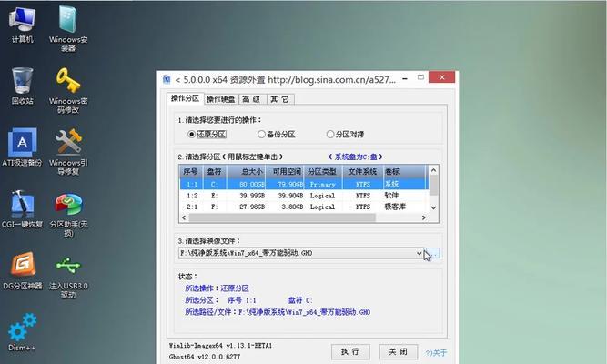This screenshot has width=607, height=364.
Task: Close the dialog with red X button
Action: coord(441,77)
